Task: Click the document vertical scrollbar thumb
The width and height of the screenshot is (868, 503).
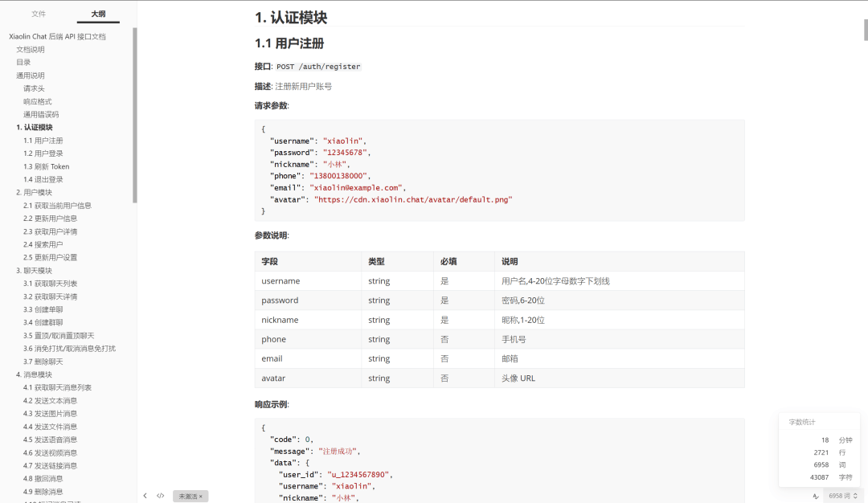Action: coord(865,29)
